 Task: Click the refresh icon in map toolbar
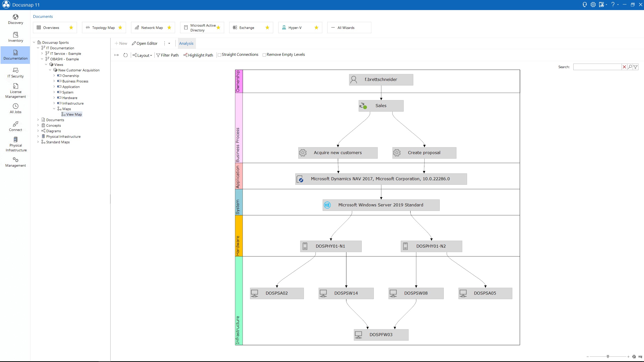[x=125, y=55]
